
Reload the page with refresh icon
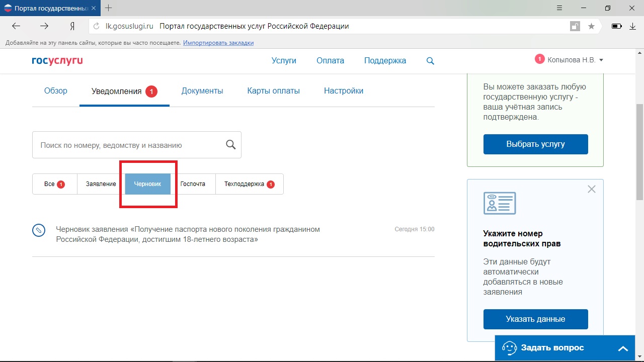pyautogui.click(x=97, y=26)
